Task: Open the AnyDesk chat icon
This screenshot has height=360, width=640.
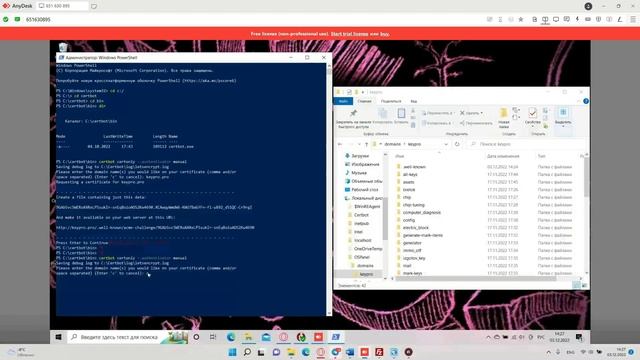Action: click(567, 19)
